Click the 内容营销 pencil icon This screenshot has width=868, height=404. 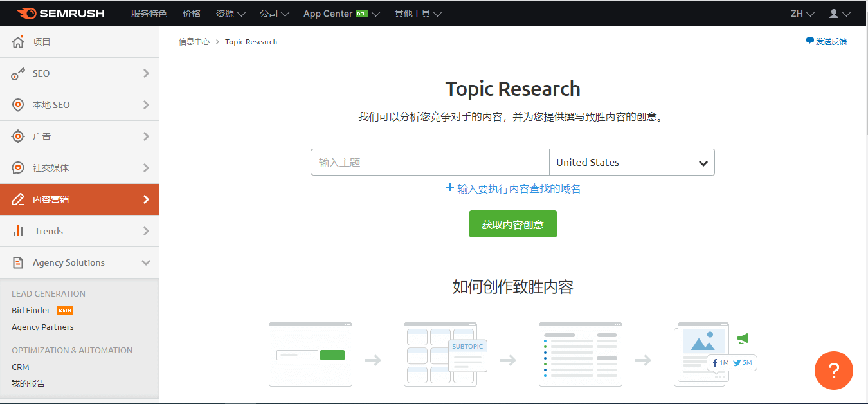tap(18, 199)
